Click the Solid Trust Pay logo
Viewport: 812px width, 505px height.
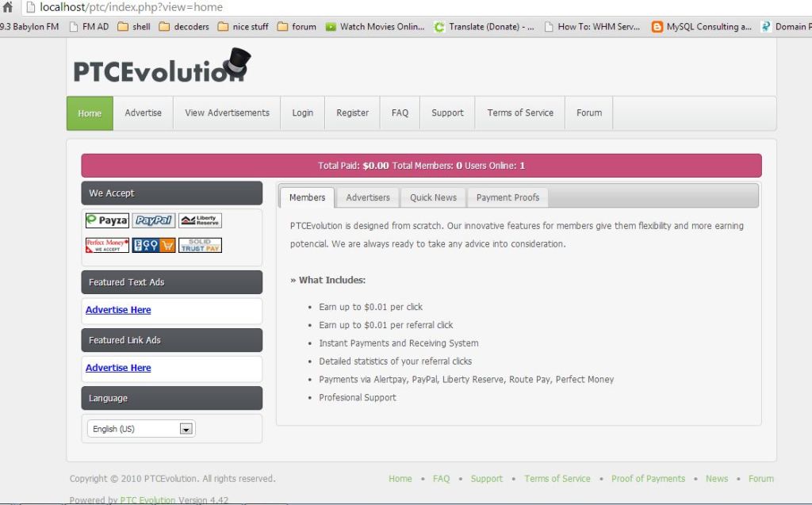201,245
